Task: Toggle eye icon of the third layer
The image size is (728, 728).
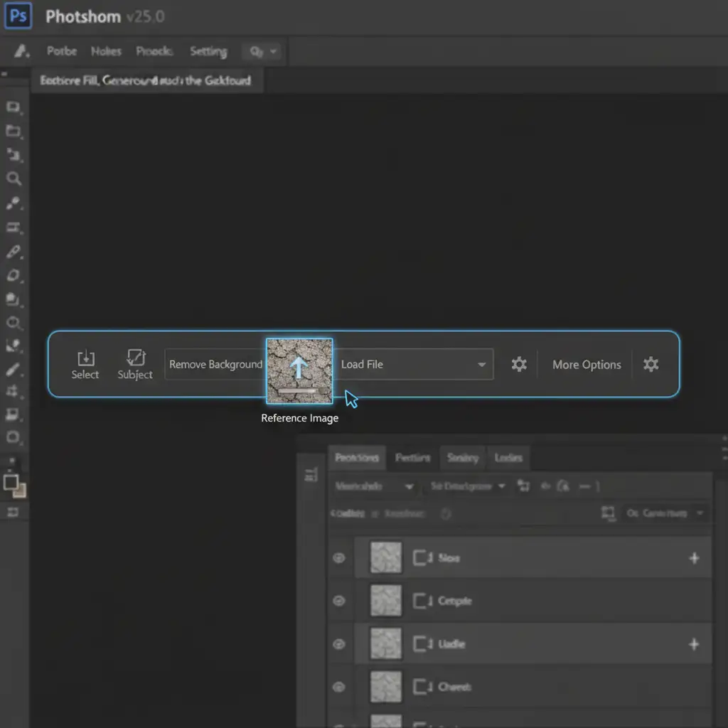Action: pos(339,644)
